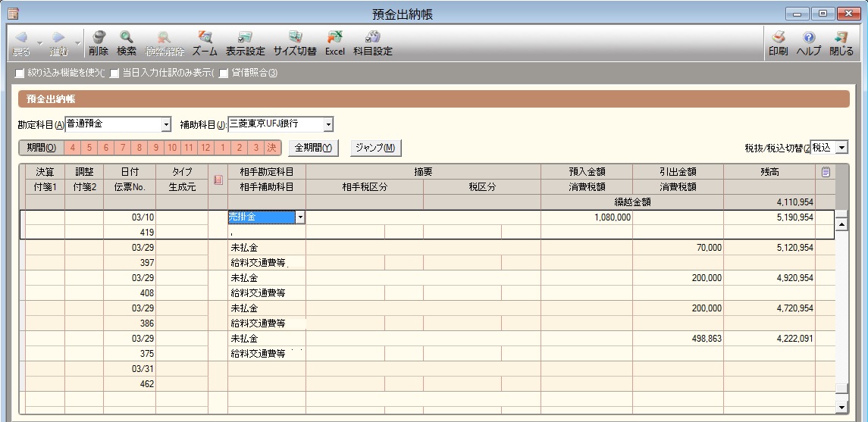The image size is (868, 422).
Task: Click the notepad icon beside 残高 header
Action: pyautogui.click(x=826, y=172)
